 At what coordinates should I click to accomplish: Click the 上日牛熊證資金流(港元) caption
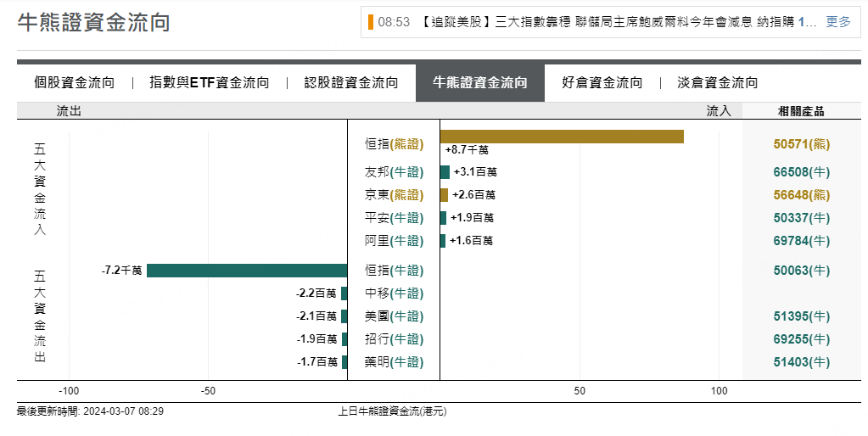[x=392, y=411]
